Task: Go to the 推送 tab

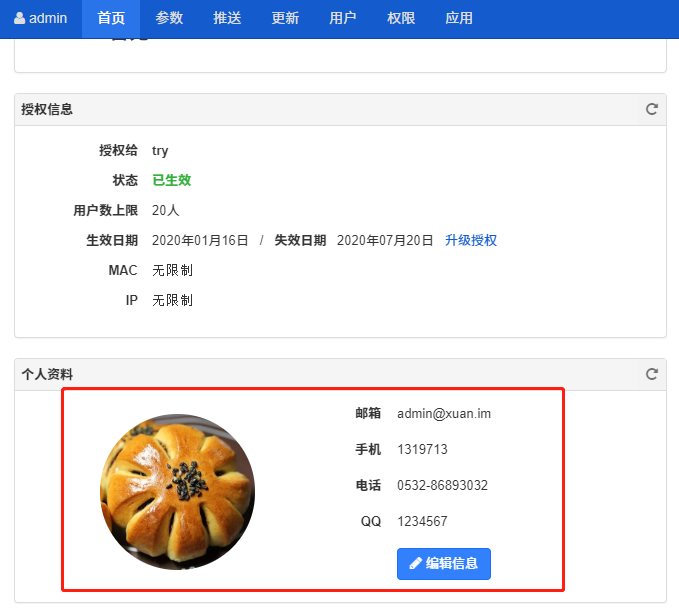Action: 227,18
